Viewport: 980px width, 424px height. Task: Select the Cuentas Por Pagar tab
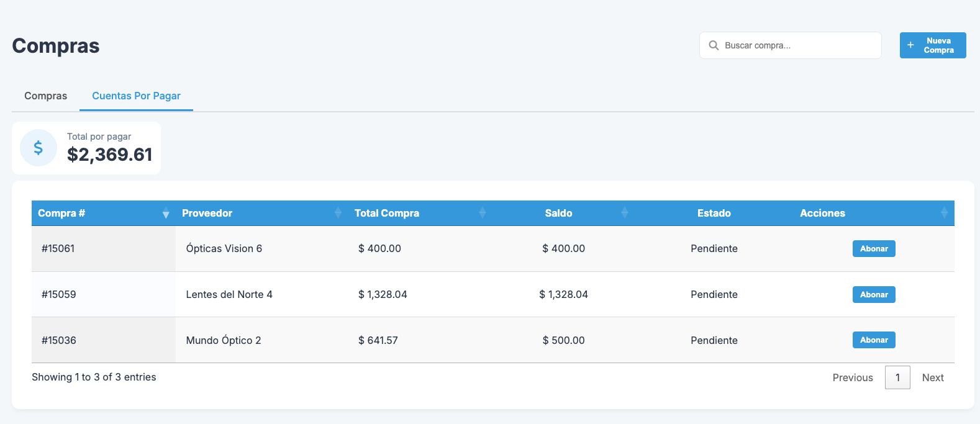tap(136, 96)
